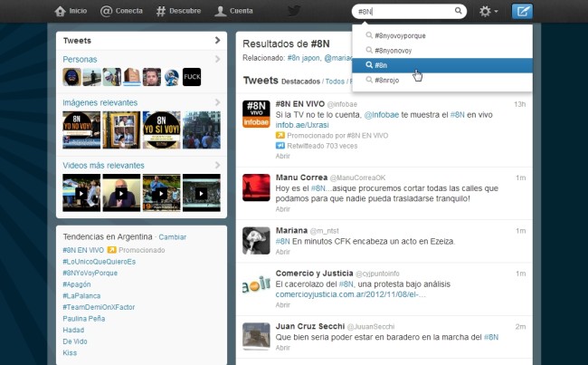Click promoted arrow icon in infobae tweet
The width and height of the screenshot is (588, 365).
pyautogui.click(x=280, y=135)
